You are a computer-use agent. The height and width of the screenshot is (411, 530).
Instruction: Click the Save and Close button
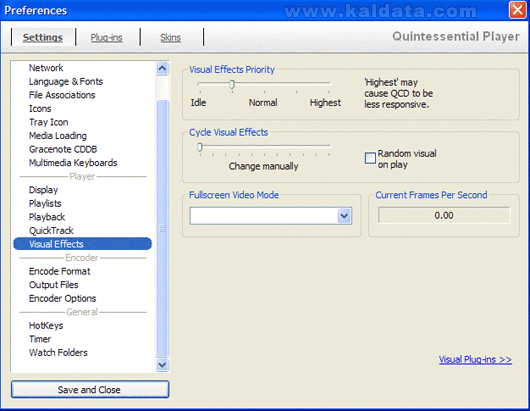[90, 389]
